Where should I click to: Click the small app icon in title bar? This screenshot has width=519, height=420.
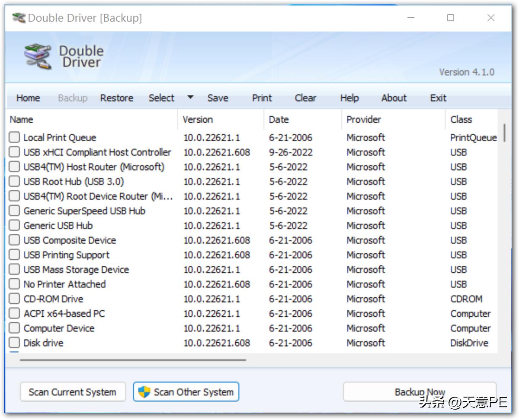19,18
